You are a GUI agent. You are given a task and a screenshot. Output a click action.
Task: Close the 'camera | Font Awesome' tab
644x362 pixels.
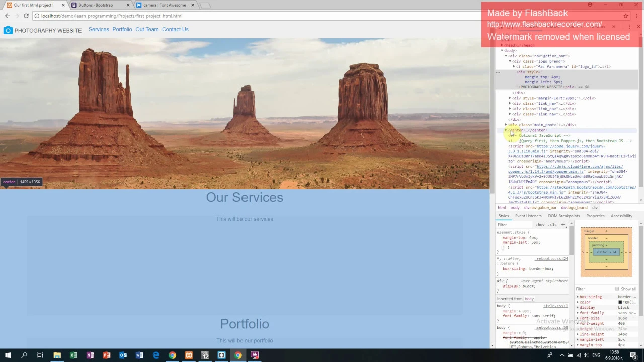coord(192,5)
